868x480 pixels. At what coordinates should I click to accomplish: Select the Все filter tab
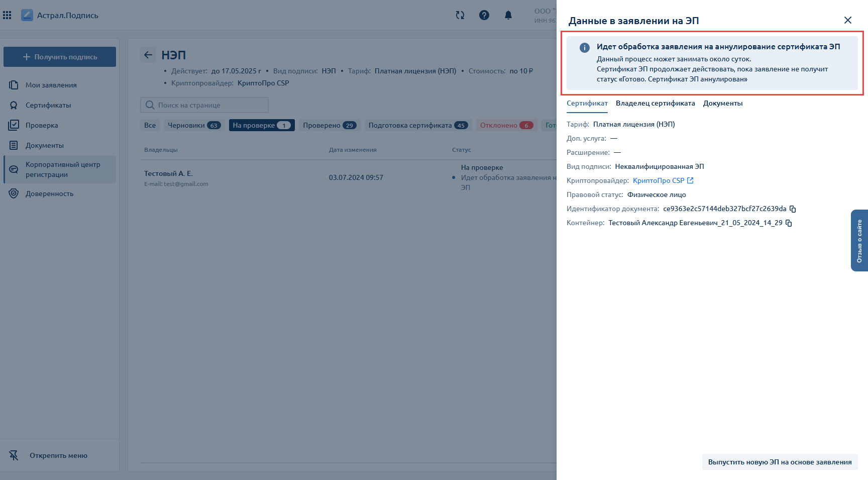(x=150, y=125)
